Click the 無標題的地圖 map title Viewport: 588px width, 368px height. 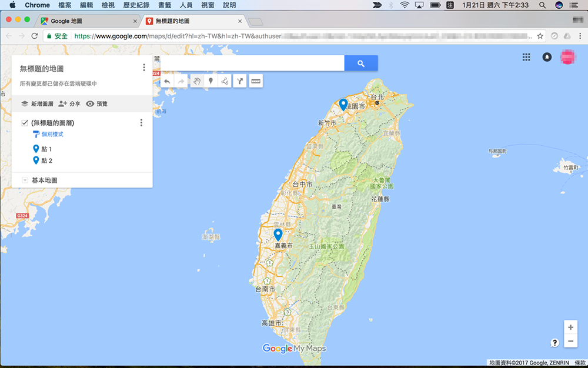[42, 69]
